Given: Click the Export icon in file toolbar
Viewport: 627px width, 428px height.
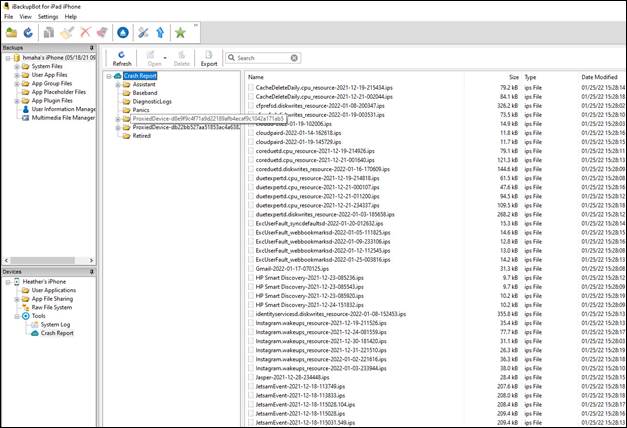Looking at the screenshot, I should tap(209, 57).
